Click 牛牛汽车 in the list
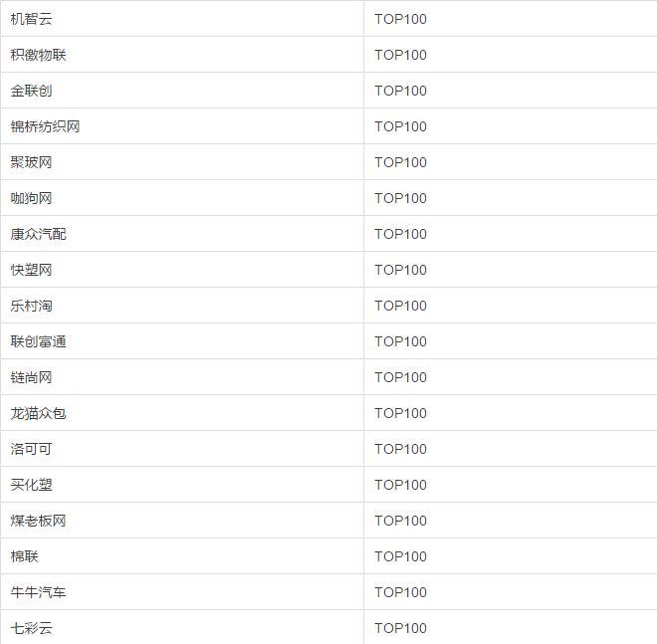Image resolution: width=657 pixels, height=644 pixels. [x=39, y=592]
